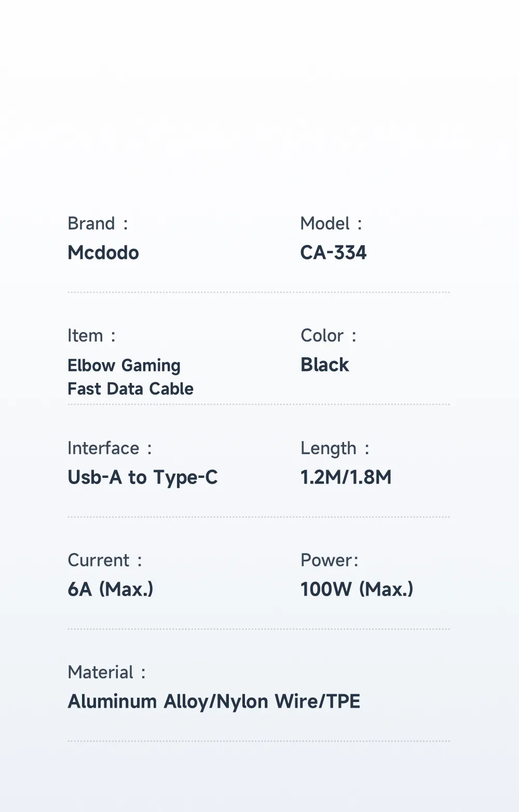Click the Length label
Image resolution: width=519 pixels, height=812 pixels.
[335, 449]
